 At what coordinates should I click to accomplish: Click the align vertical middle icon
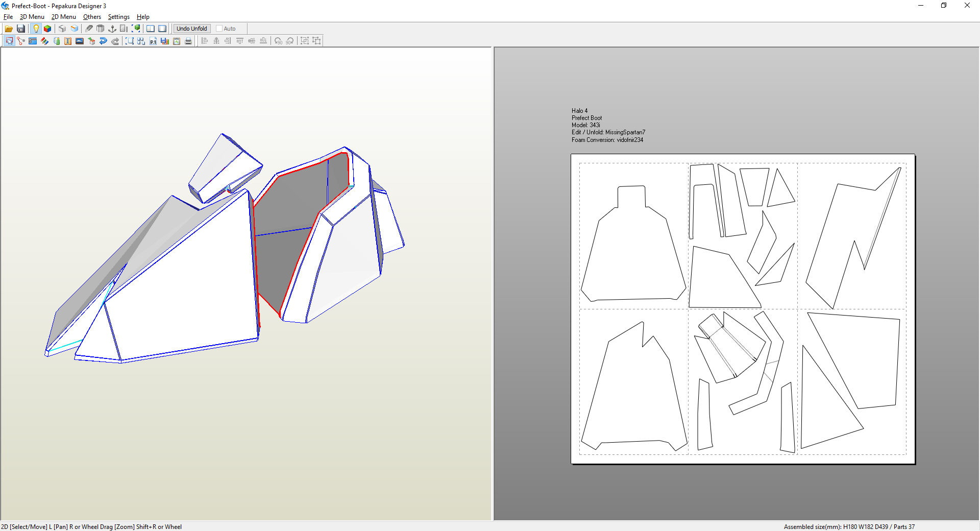(252, 41)
